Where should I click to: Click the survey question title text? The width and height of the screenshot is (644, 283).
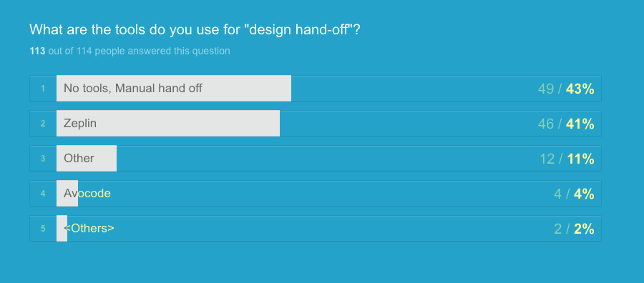195,29
